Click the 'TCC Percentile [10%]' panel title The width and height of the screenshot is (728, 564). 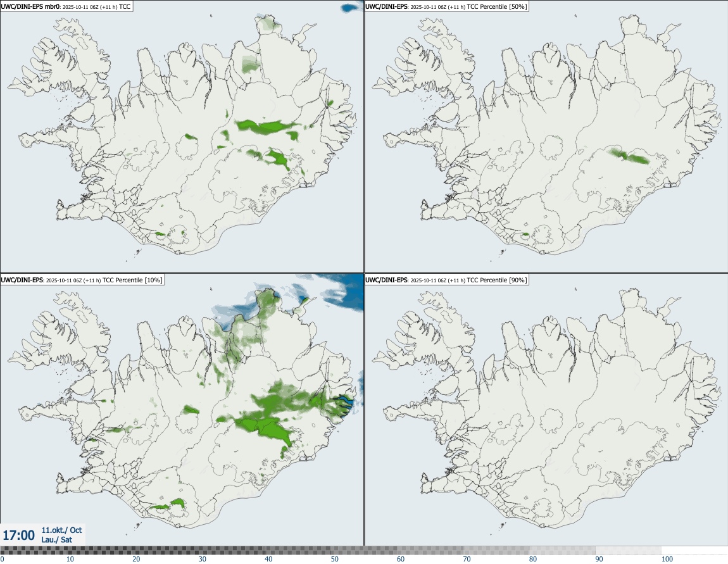[82, 280]
